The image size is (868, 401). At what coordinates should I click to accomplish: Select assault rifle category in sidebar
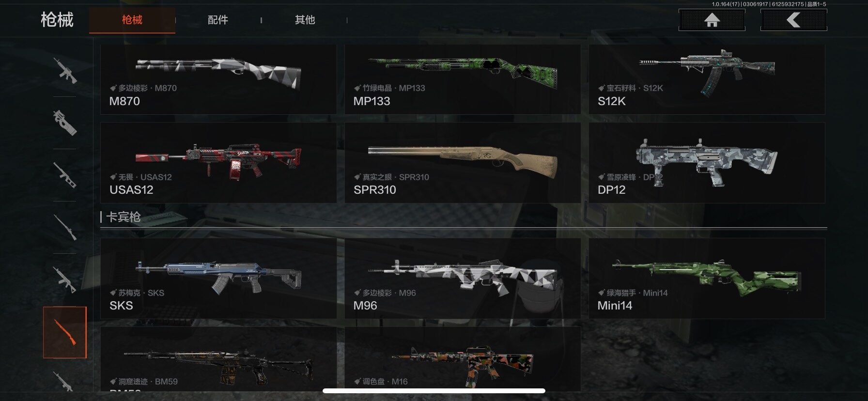[65, 71]
